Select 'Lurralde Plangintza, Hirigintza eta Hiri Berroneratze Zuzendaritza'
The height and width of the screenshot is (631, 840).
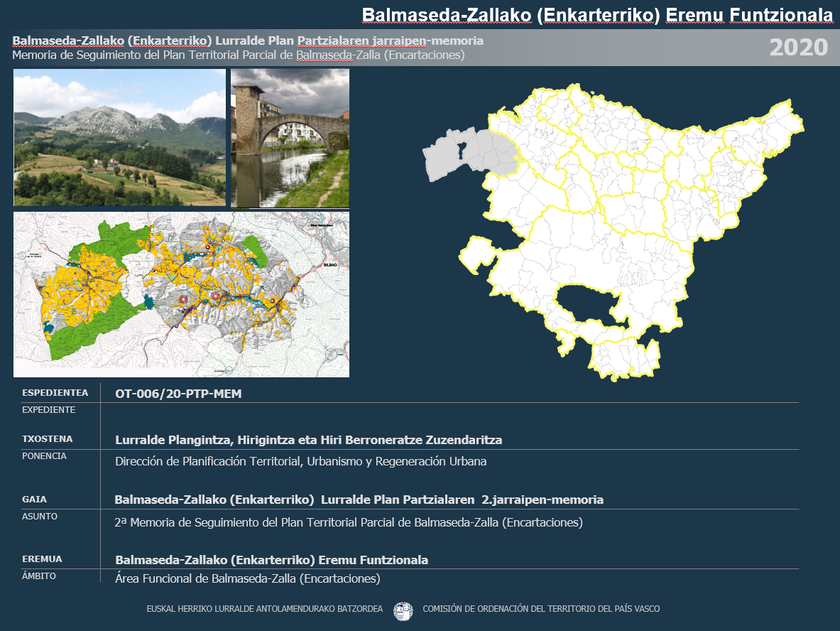click(x=308, y=440)
